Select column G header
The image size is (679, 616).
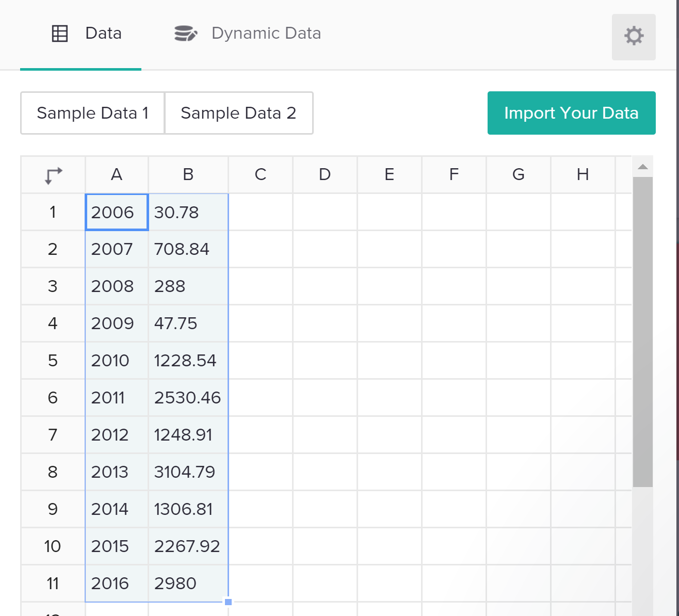pyautogui.click(x=519, y=175)
